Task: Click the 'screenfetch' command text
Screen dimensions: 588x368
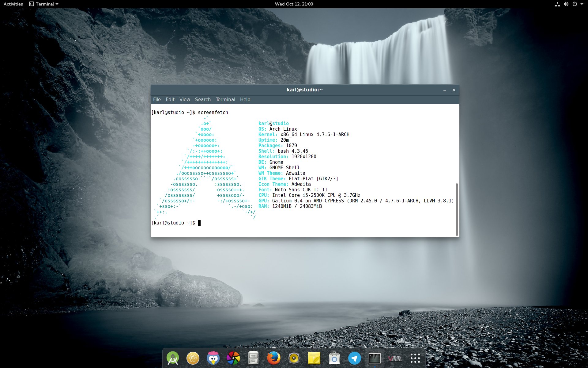Action: [213, 113]
